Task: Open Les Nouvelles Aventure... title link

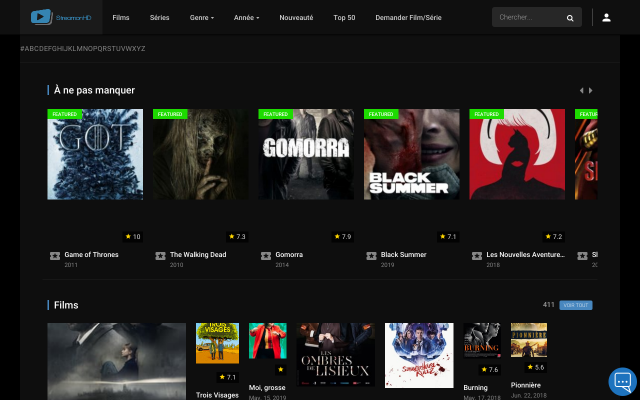Action: click(x=525, y=255)
